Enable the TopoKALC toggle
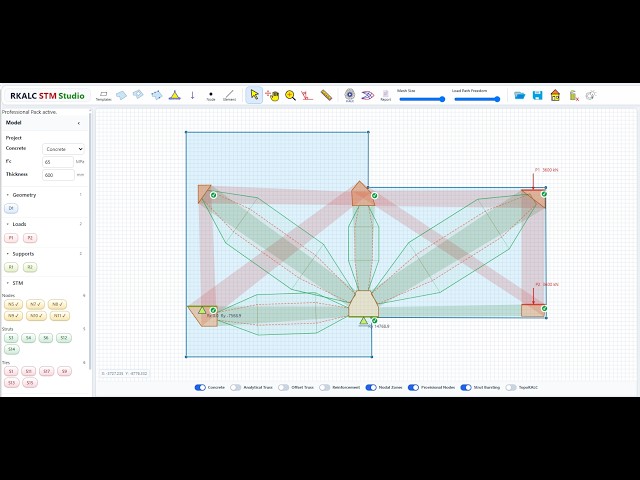Viewport: 640px width, 480px height. [511, 387]
